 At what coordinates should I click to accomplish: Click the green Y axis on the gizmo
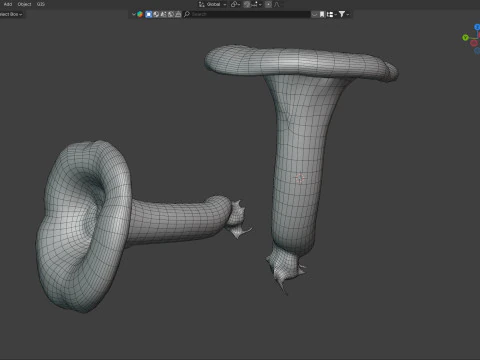[465, 38]
